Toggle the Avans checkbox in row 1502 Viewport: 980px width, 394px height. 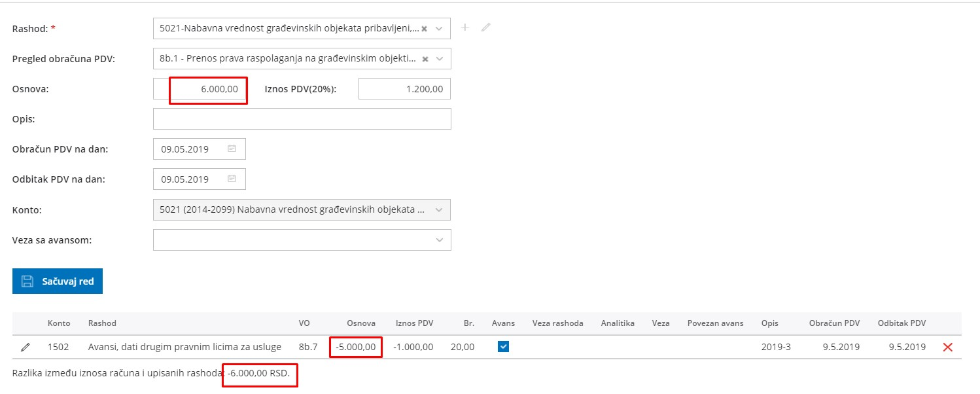tap(503, 347)
